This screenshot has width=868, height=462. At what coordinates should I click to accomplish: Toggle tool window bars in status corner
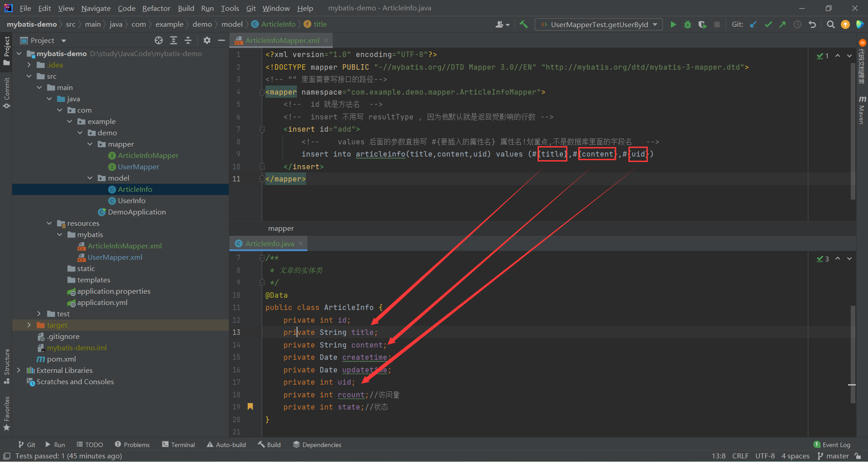7,456
